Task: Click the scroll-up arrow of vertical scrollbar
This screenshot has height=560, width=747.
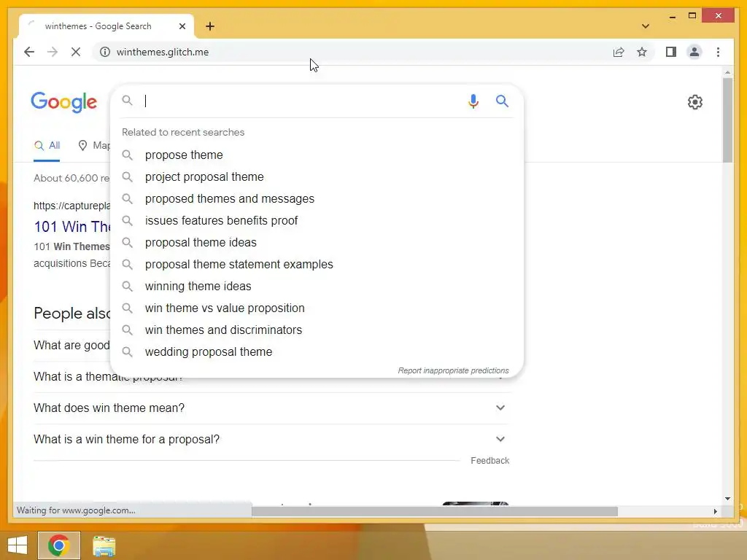Action: pyautogui.click(x=727, y=72)
